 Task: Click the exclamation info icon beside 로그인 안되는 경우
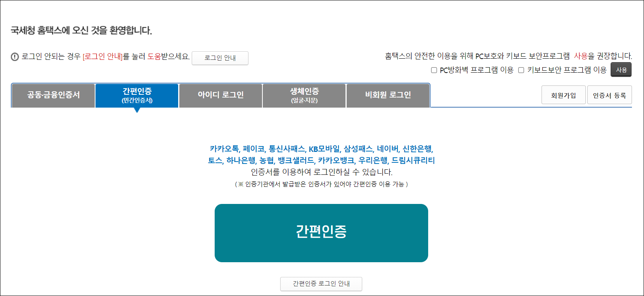(15, 57)
